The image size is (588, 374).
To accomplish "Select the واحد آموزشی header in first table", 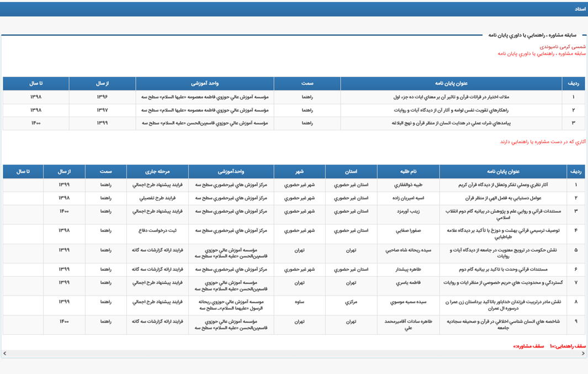I will [x=205, y=83].
